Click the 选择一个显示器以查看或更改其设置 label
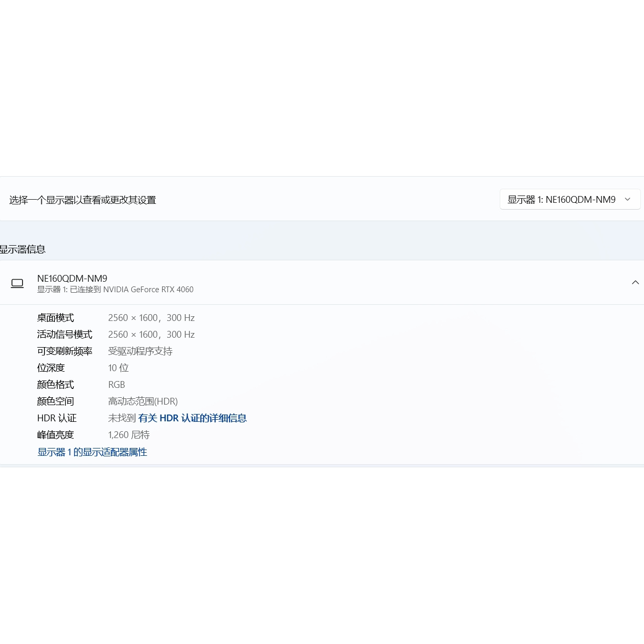644x644 pixels. pyautogui.click(x=83, y=200)
